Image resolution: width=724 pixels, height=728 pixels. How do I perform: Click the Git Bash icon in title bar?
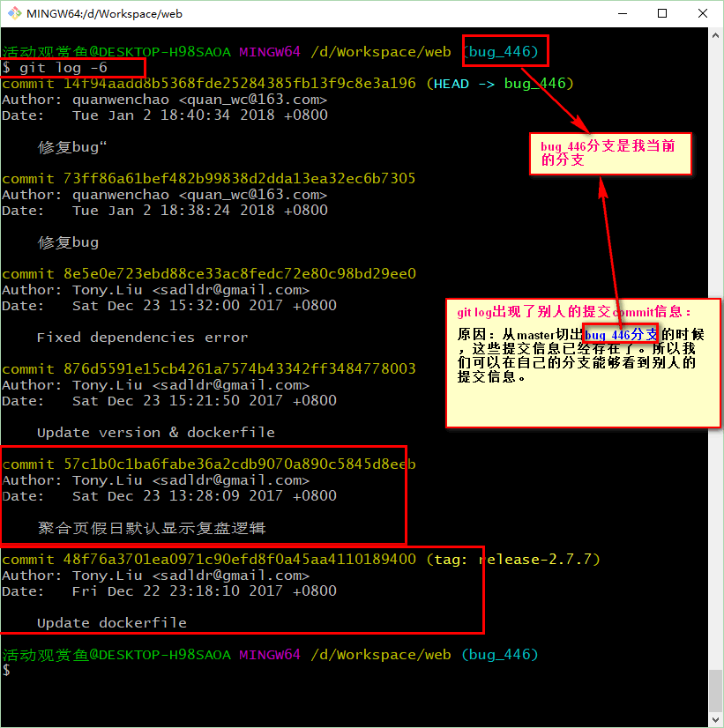(x=14, y=13)
